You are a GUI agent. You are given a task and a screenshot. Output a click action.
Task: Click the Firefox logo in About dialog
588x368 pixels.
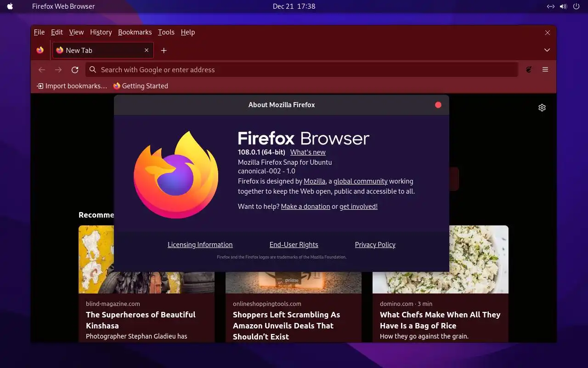(176, 175)
